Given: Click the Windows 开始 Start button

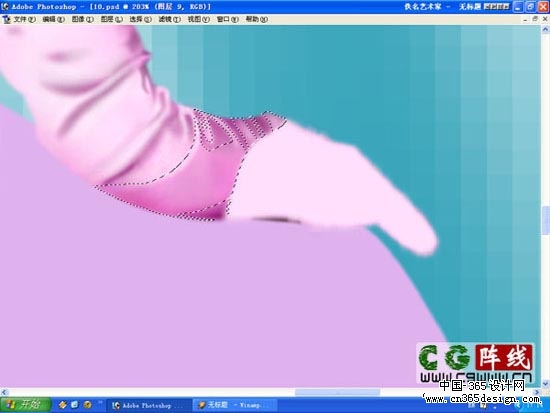Looking at the screenshot, I should (x=25, y=405).
